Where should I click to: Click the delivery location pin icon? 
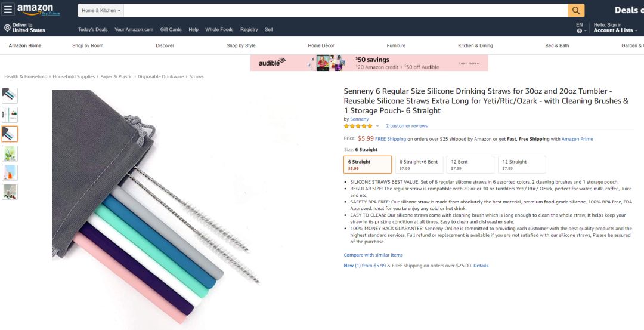[x=7, y=28]
